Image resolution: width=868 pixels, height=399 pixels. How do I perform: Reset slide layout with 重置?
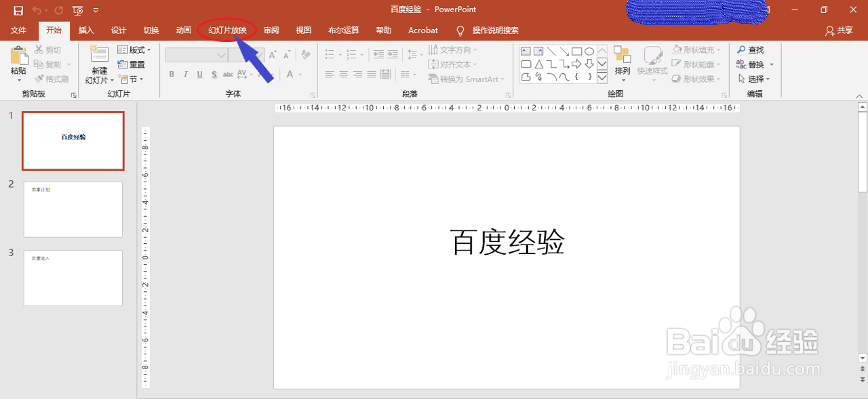(x=132, y=64)
